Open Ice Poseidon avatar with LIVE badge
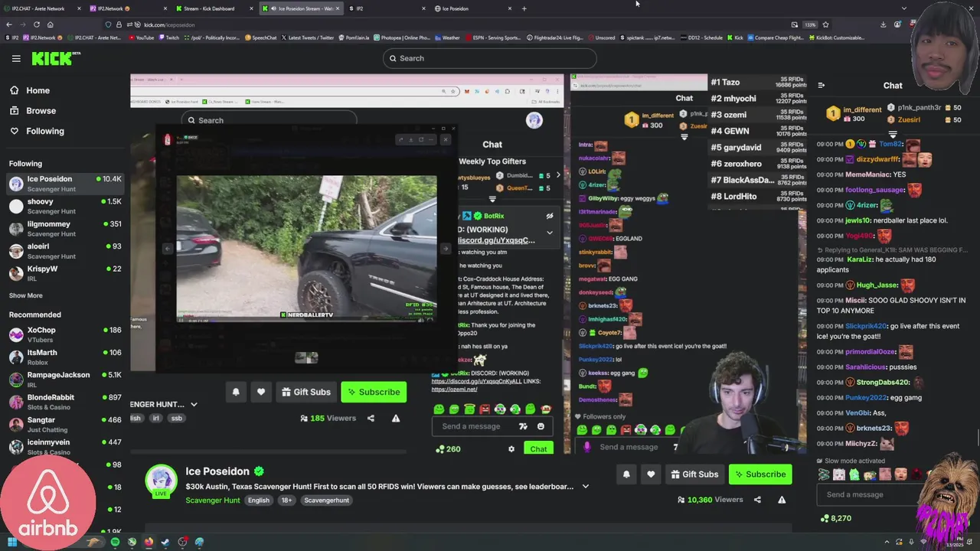This screenshot has height=551, width=980. pos(161,481)
